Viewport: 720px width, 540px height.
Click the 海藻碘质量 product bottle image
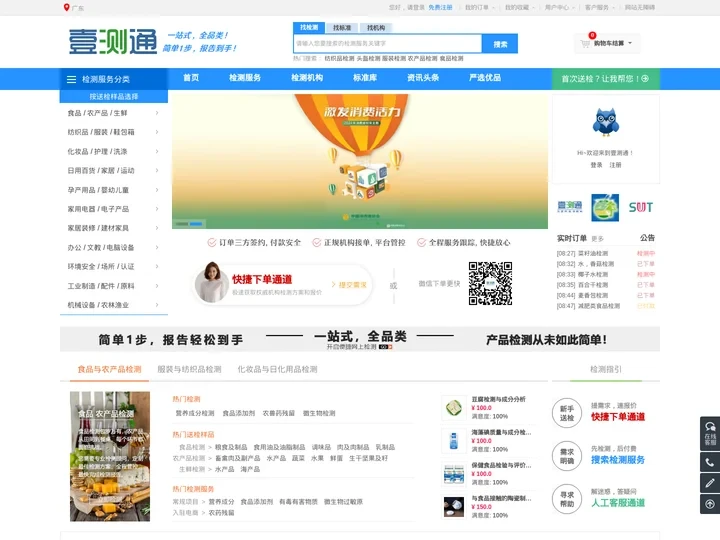[454, 440]
